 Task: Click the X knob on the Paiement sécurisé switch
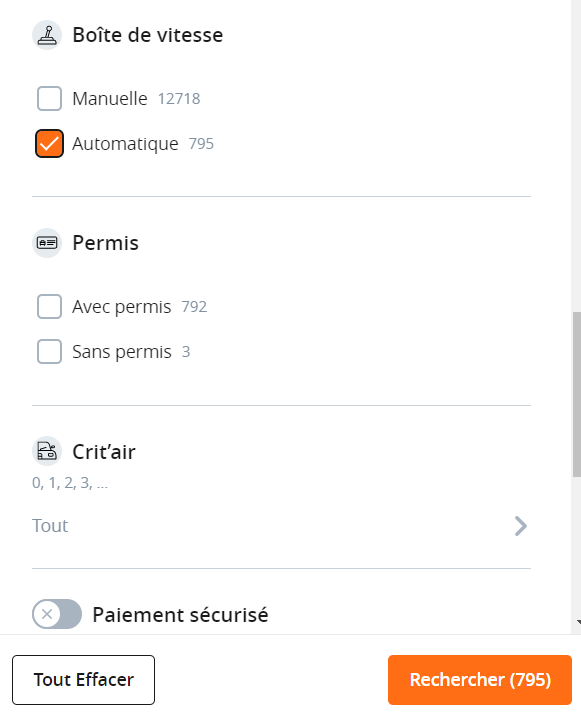coord(47,614)
